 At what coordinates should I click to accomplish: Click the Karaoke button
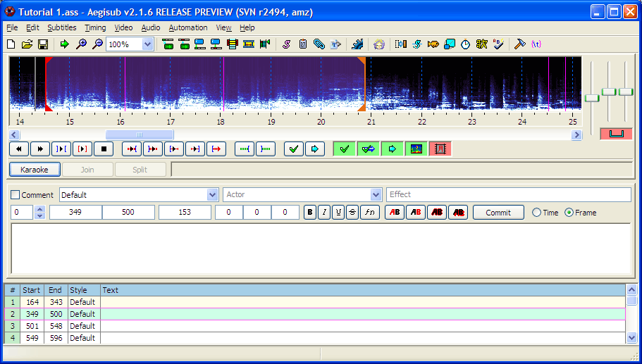(x=35, y=169)
